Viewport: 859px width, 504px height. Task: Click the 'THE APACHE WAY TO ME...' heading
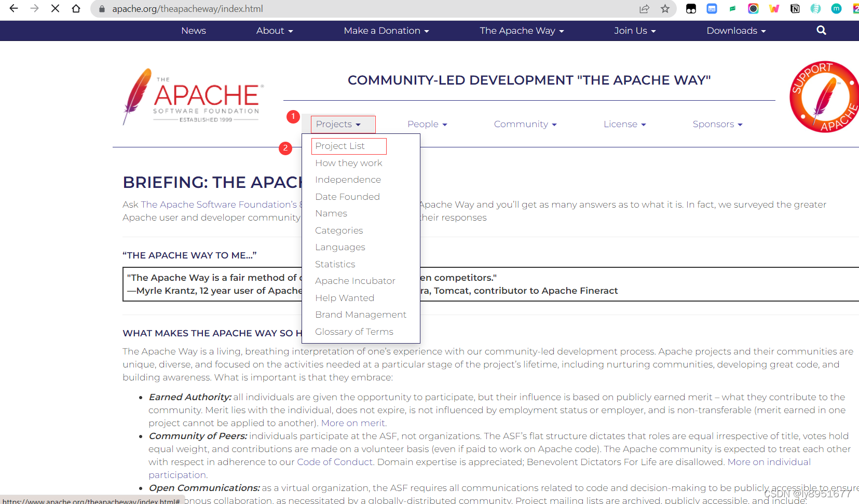click(189, 255)
